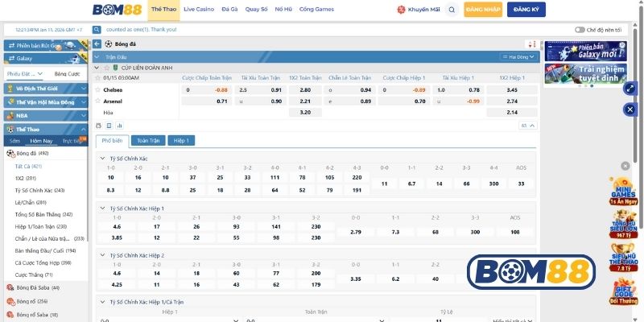The width and height of the screenshot is (644, 322).
Task: Close the side promo strip with gray X
Action: pyautogui.click(x=625, y=166)
